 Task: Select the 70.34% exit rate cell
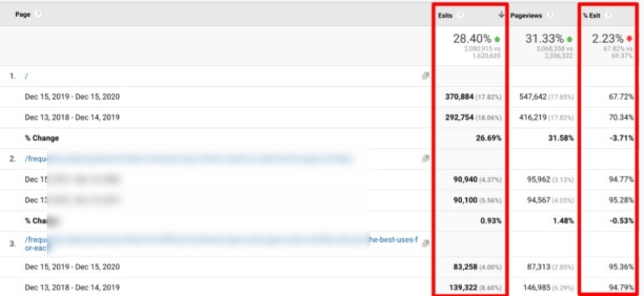(x=621, y=117)
